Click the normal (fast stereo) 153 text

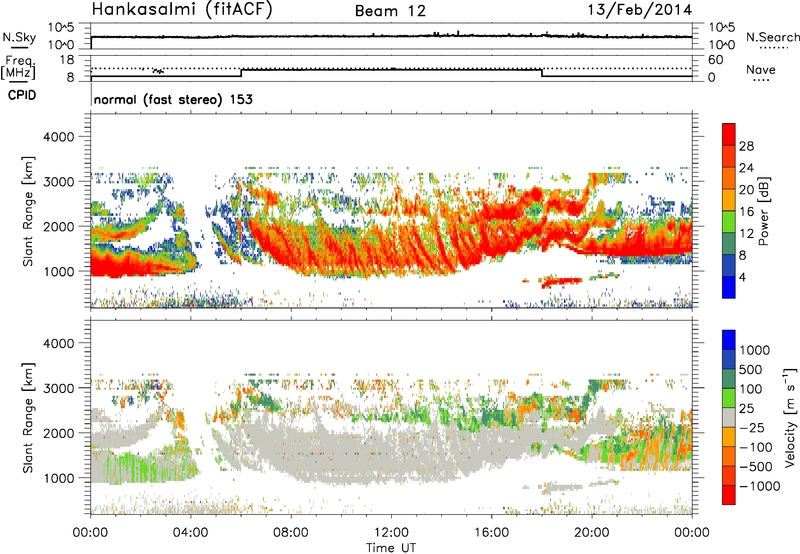pyautogui.click(x=173, y=99)
